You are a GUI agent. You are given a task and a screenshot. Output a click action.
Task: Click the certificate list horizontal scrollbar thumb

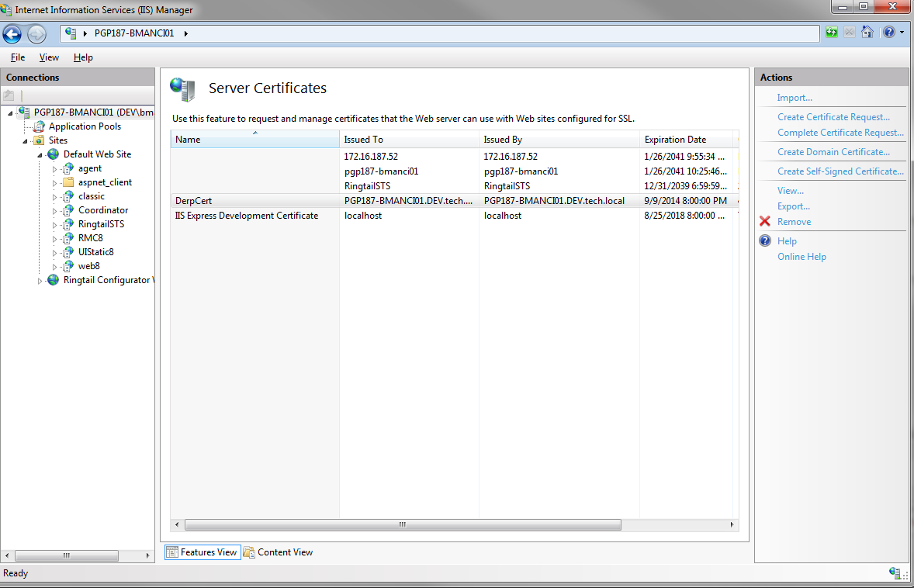(x=403, y=525)
